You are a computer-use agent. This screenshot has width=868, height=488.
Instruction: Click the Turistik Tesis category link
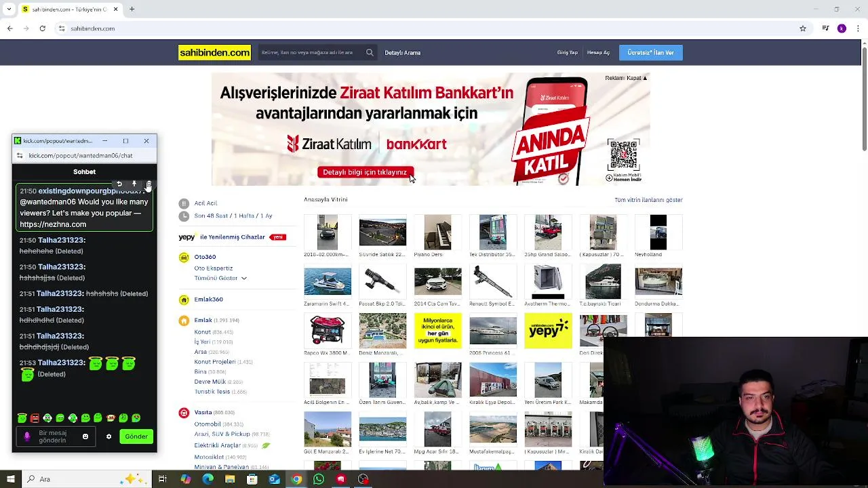coord(212,392)
